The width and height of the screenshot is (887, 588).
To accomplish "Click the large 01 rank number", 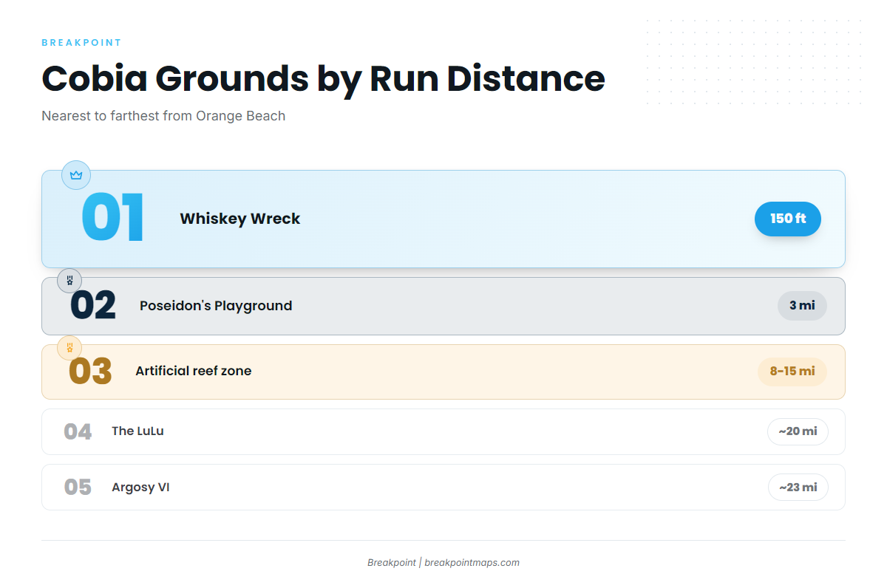I will 112,219.
